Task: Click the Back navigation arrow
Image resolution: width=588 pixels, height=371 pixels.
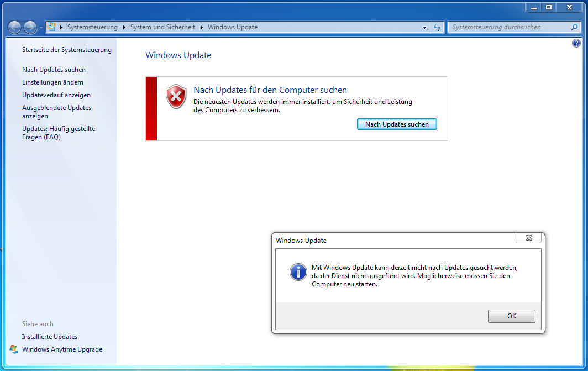Action: click(x=14, y=27)
